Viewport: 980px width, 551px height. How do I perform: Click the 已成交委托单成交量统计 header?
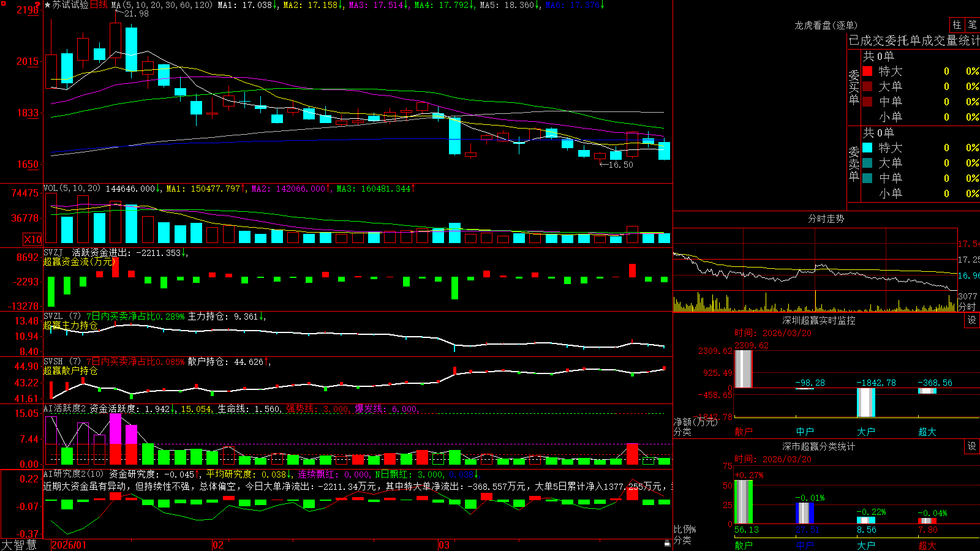(914, 40)
